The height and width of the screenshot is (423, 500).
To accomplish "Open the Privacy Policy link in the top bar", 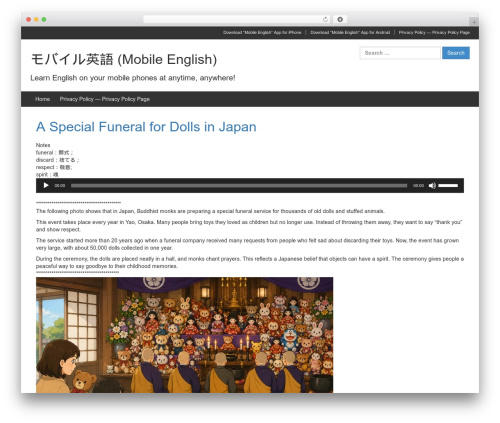I will [434, 32].
